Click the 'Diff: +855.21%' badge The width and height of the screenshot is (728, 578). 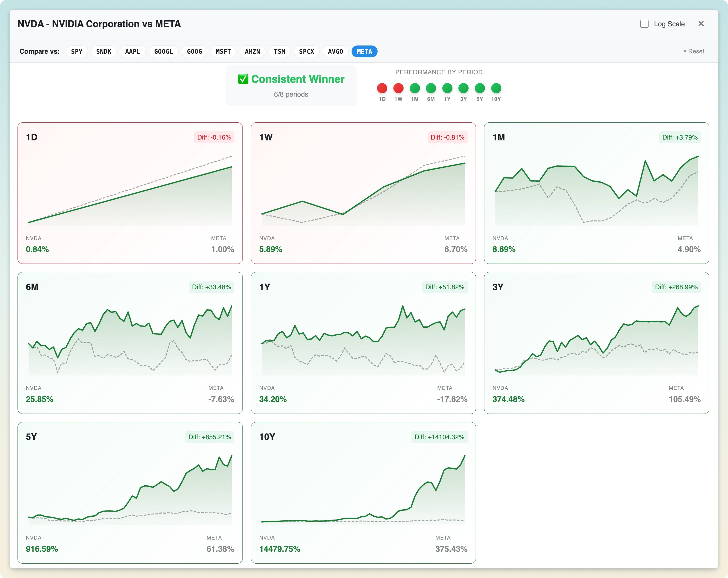210,437
